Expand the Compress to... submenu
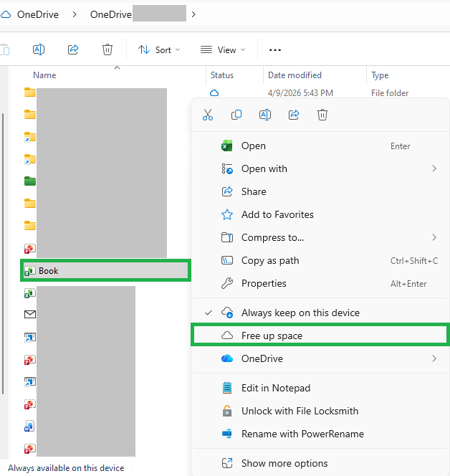This screenshot has width=450, height=476. pos(322,238)
